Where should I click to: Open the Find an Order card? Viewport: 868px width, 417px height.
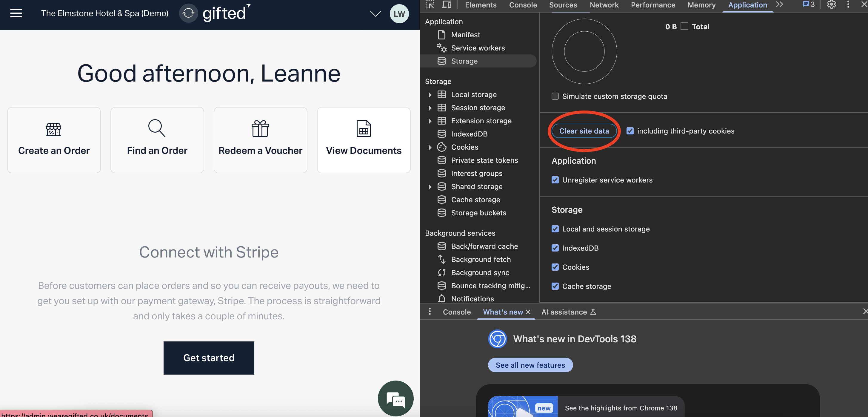[157, 140]
